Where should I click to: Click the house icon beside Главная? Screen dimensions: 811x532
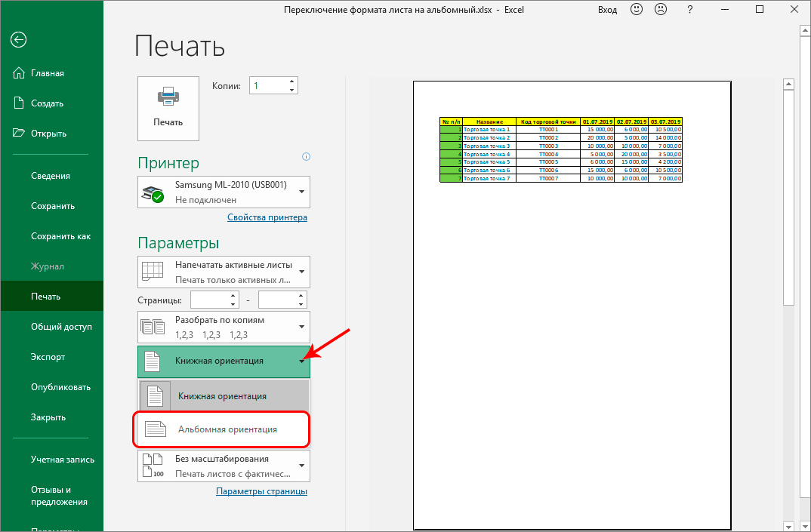pyautogui.click(x=19, y=73)
